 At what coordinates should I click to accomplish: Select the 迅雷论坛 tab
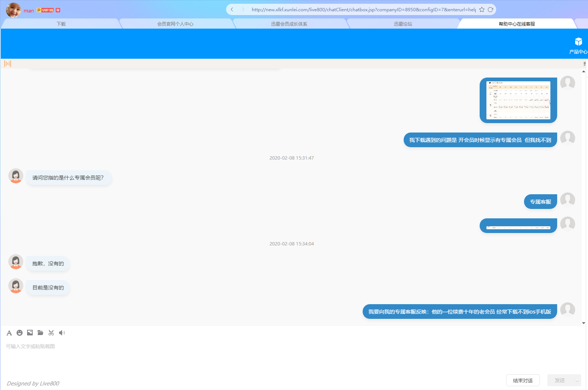(x=403, y=24)
